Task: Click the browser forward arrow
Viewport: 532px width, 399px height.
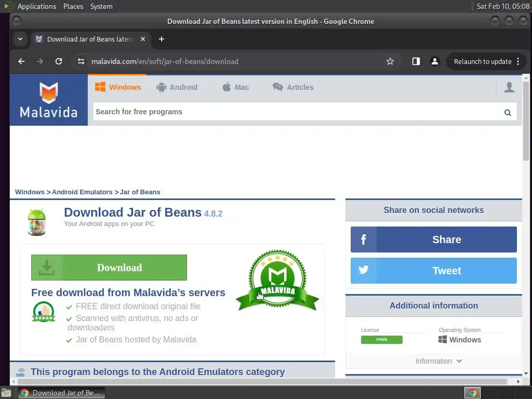Action: click(40, 61)
